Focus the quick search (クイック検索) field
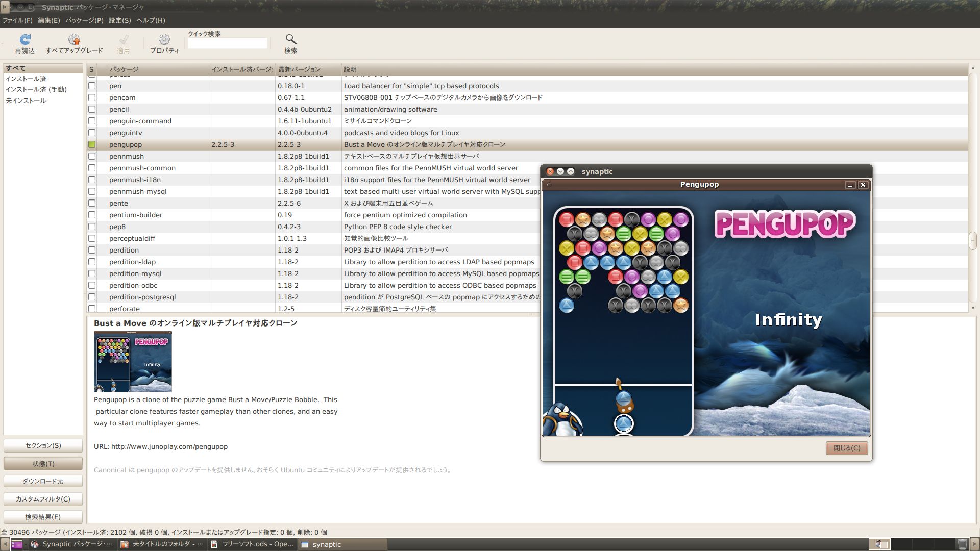 [228, 44]
